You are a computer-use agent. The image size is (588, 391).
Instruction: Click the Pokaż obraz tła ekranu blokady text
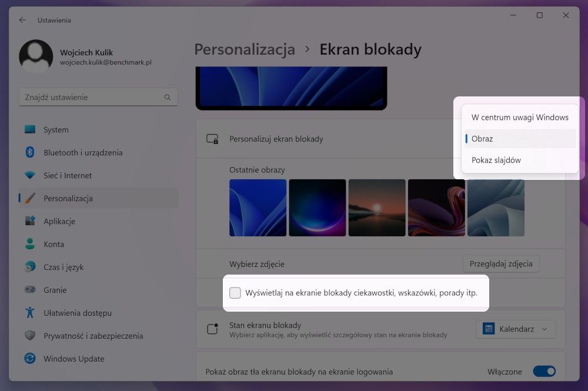299,372
